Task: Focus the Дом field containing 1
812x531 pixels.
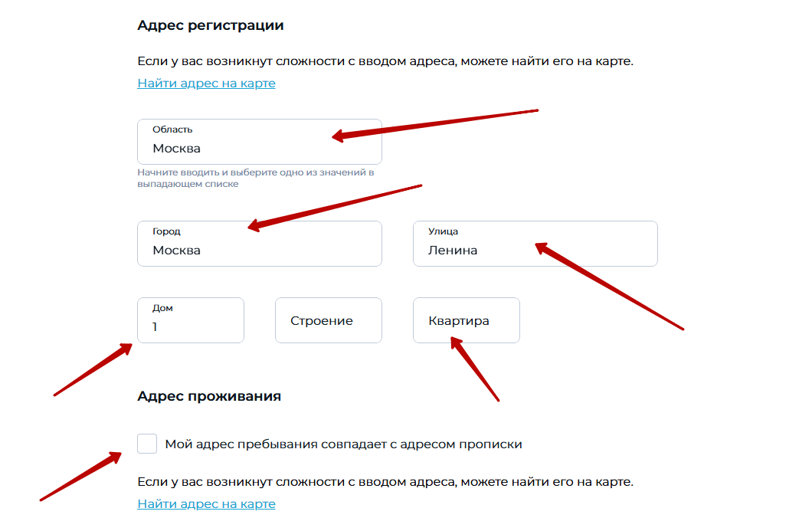Action: coord(191,320)
